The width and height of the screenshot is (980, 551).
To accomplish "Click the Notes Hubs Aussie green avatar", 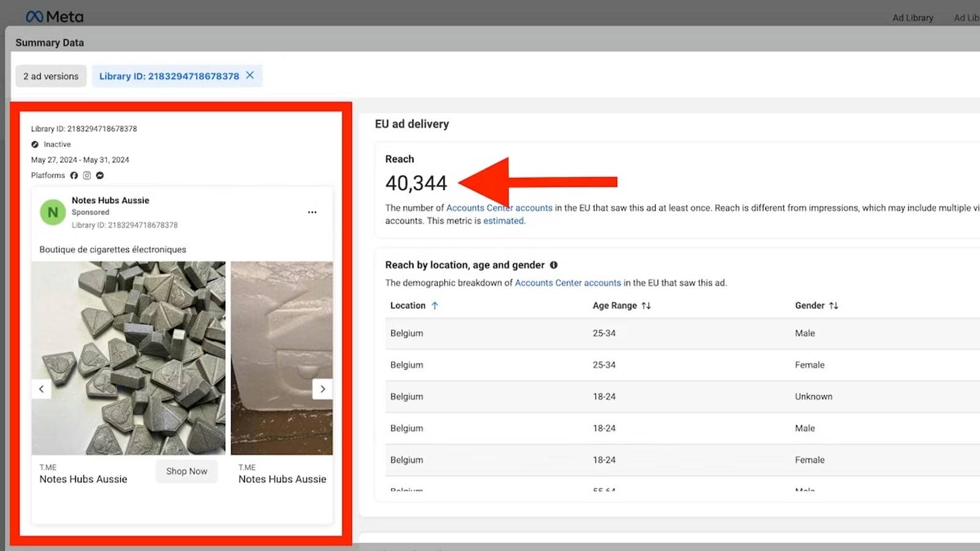I will [53, 212].
